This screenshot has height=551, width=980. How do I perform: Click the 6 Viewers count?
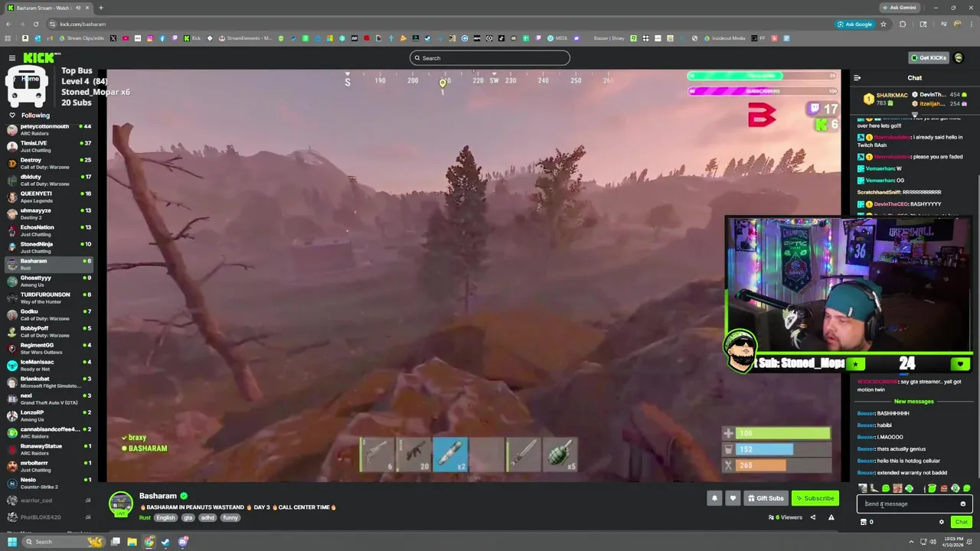pyautogui.click(x=786, y=517)
